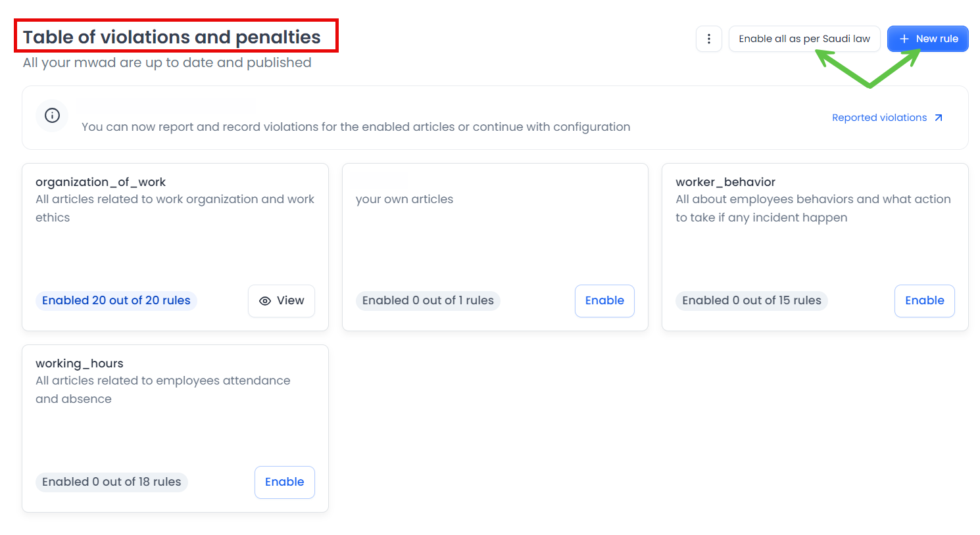Click the eye icon on View button
The image size is (980, 535).
(265, 301)
